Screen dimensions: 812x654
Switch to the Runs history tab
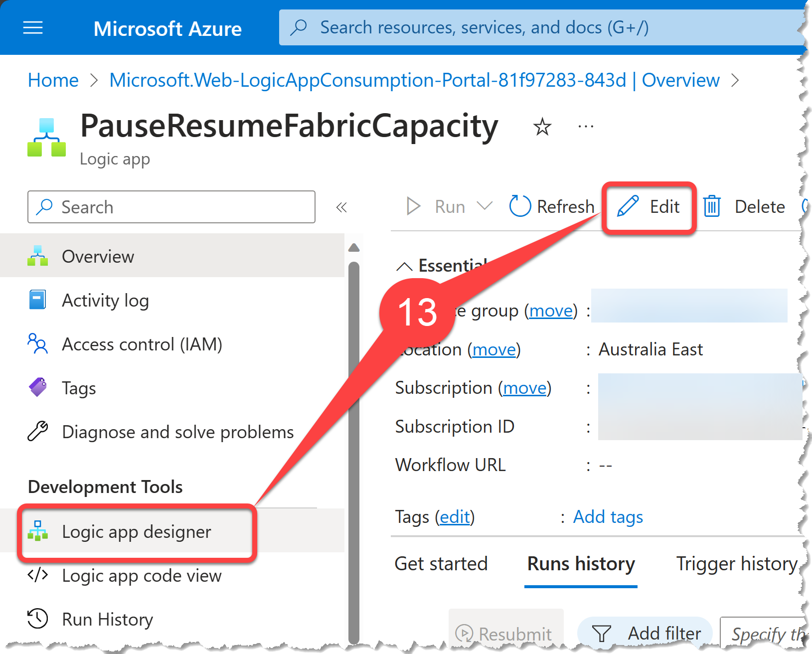pos(581,564)
